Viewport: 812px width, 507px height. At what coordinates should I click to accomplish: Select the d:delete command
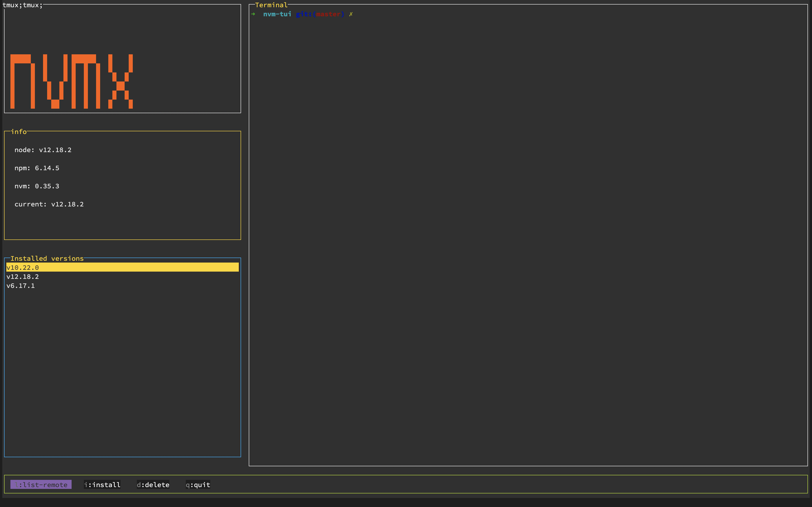click(x=153, y=485)
